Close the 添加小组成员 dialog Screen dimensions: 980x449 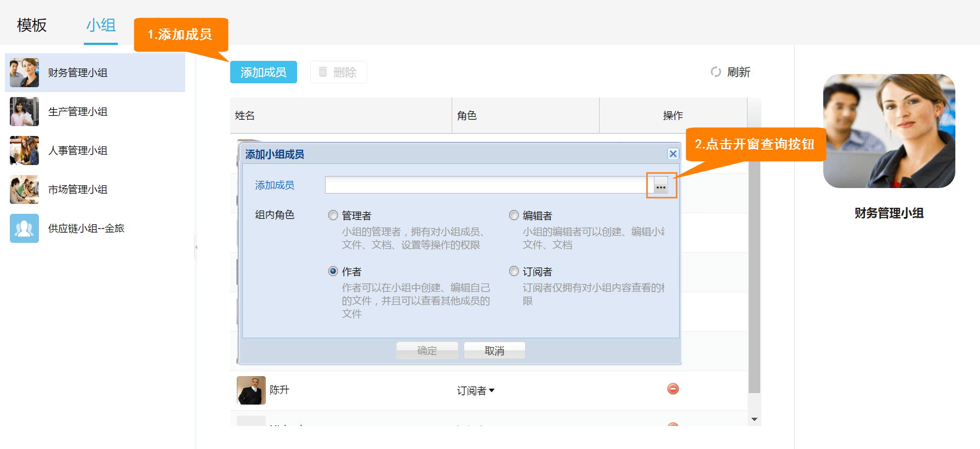pos(673,154)
